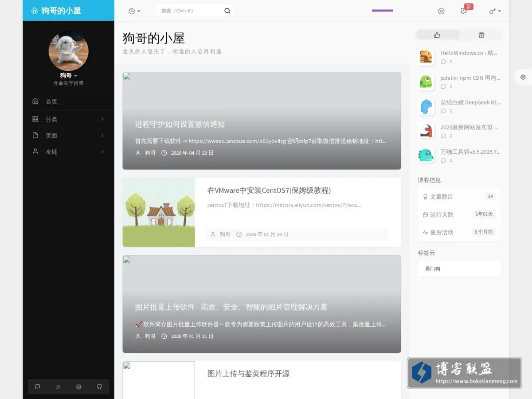Click date 2026 年 01 月 21 日

pos(192,336)
